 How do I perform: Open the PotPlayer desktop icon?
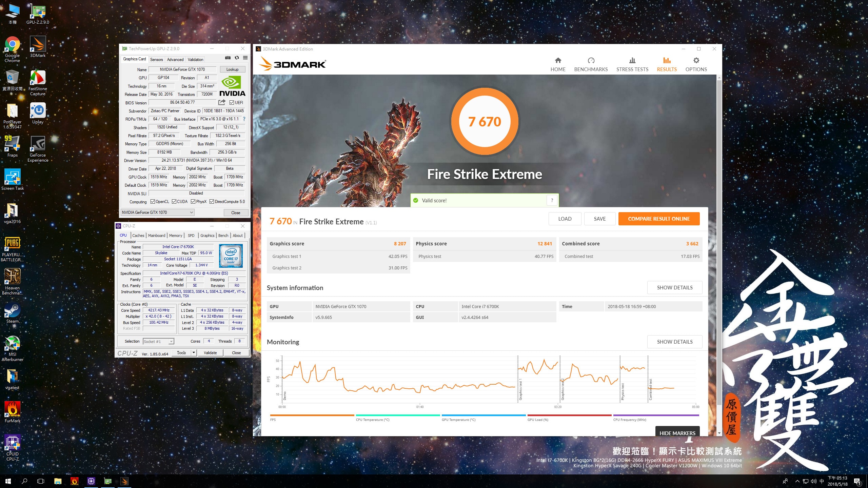12,116
